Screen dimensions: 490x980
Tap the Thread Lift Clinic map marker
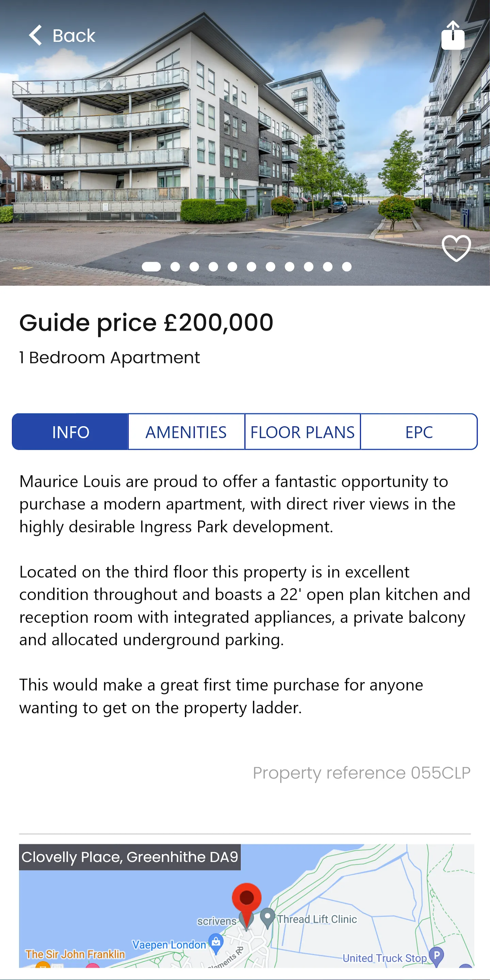coord(268,918)
